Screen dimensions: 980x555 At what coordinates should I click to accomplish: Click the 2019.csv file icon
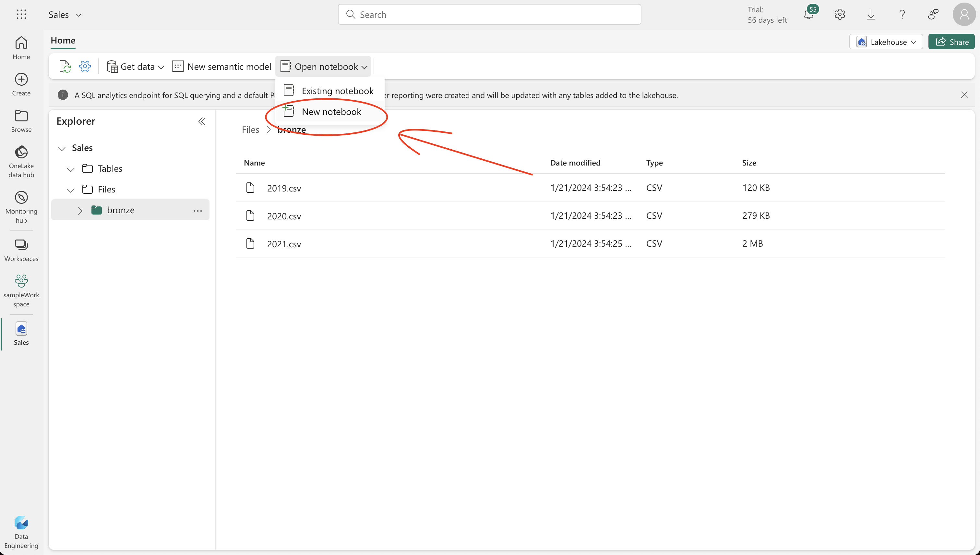250,188
